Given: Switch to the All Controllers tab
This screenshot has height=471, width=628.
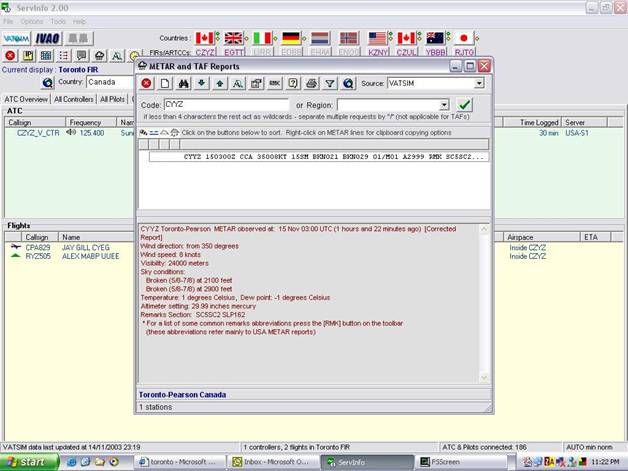Looking at the screenshot, I should point(75,99).
